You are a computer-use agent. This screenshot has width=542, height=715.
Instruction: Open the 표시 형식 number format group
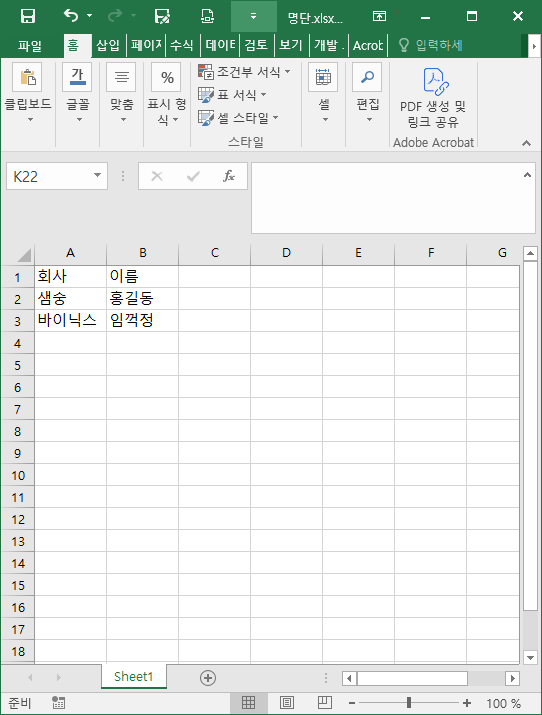point(166,93)
